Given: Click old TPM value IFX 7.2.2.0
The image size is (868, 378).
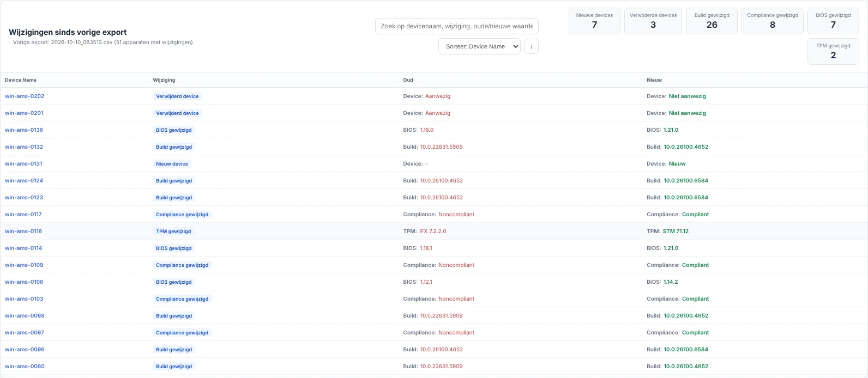Looking at the screenshot, I should pos(432,231).
